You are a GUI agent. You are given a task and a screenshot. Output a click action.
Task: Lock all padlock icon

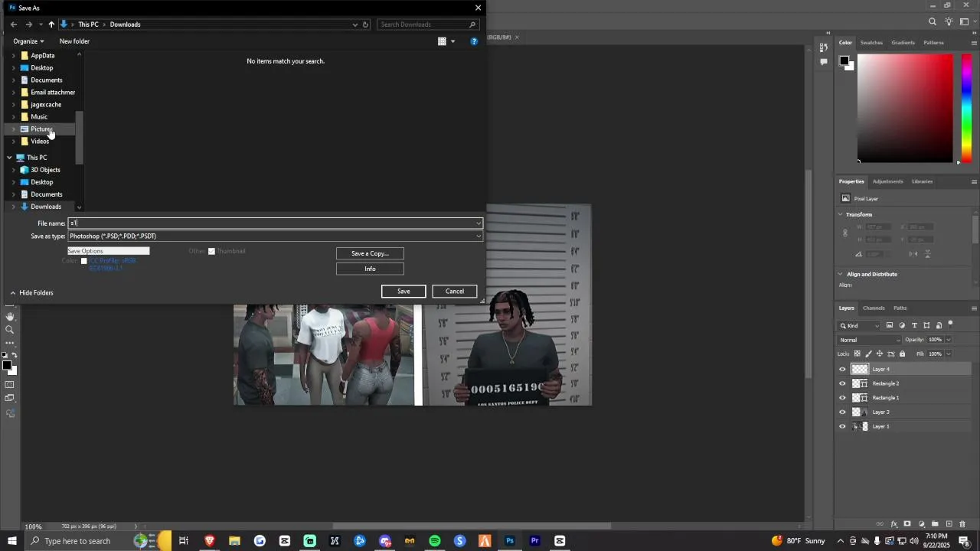[902, 354]
